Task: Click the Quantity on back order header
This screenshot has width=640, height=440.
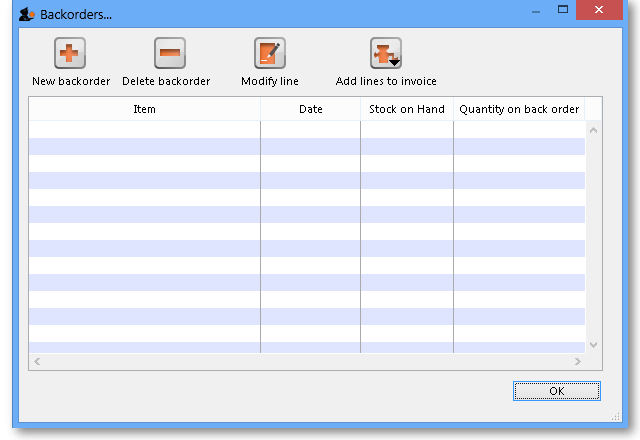Action: pyautogui.click(x=518, y=109)
